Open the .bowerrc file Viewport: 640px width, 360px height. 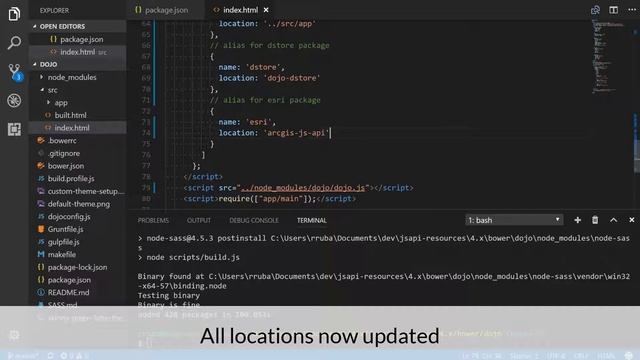tap(78, 140)
